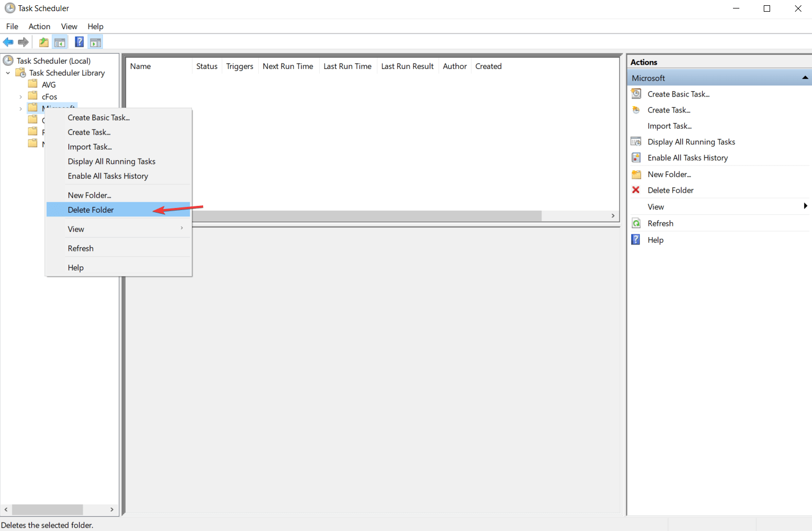
Task: Choose Create Basic Task from the context menu
Action: click(99, 117)
